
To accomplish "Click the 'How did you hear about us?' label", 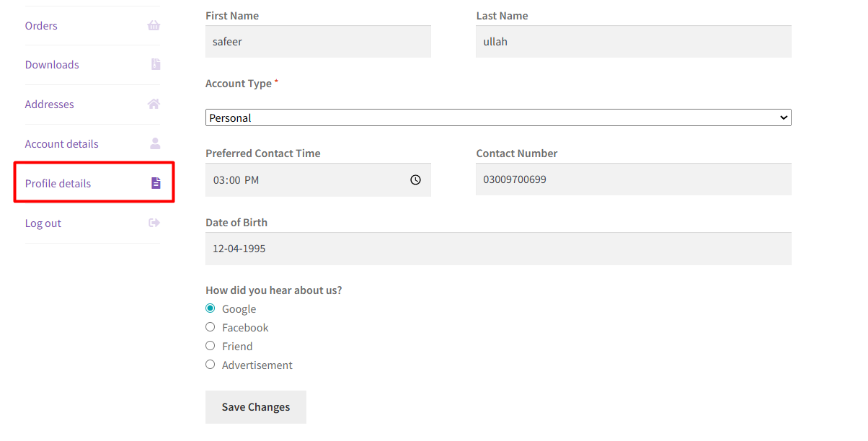I will pyautogui.click(x=274, y=290).
